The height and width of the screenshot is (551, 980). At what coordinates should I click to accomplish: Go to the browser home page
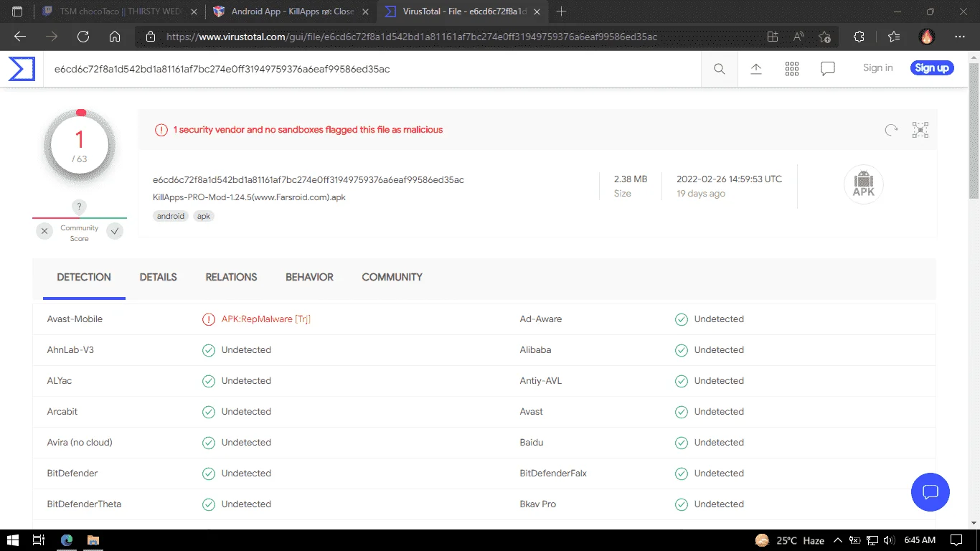(115, 37)
